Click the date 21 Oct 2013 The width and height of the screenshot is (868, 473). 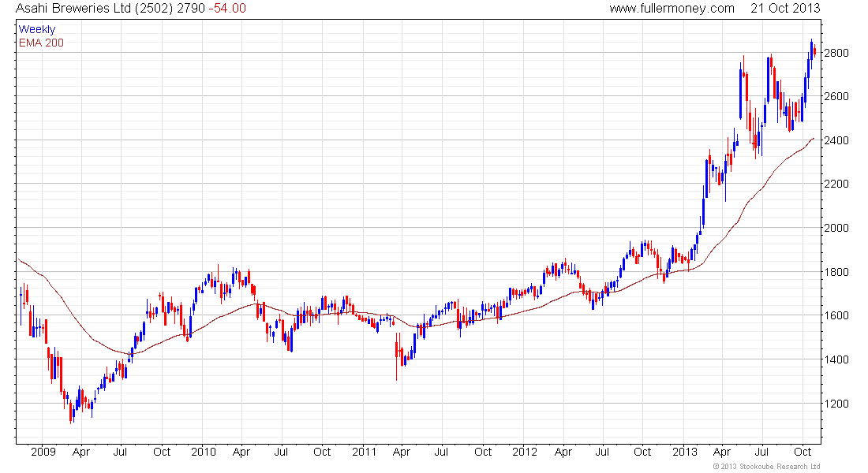(785, 9)
